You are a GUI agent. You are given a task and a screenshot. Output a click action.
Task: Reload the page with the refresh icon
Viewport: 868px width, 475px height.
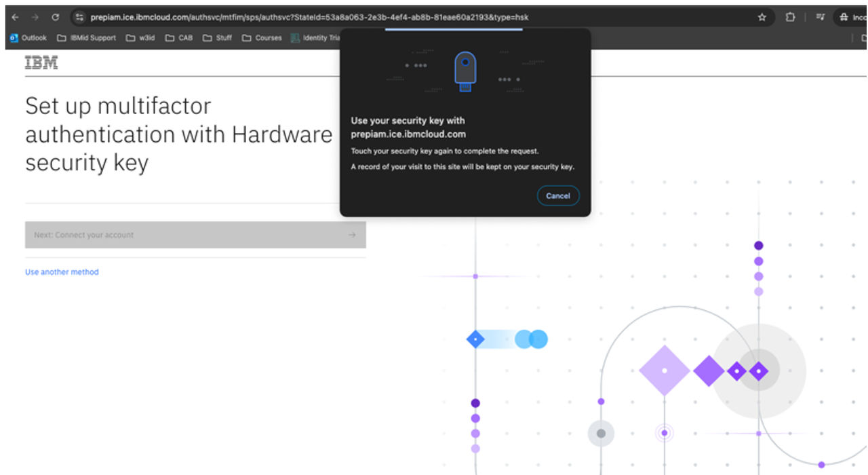click(56, 17)
